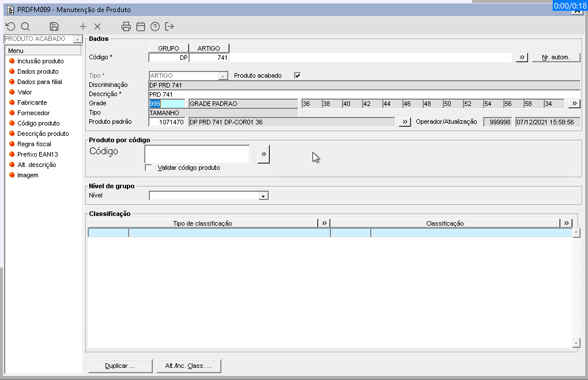Click the plus add-record toolbar icon
Image resolution: width=588 pixels, height=380 pixels.
coord(83,26)
